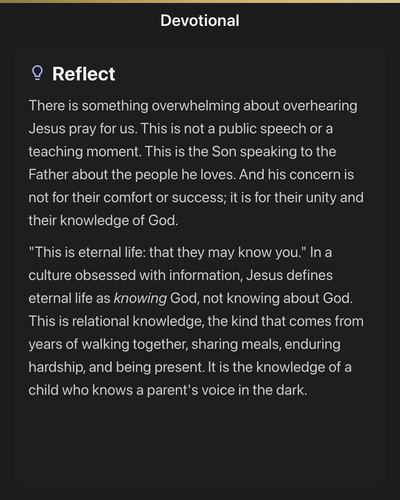This screenshot has width=400, height=500.
Task: Click the words Son speaking to the
Action: point(274,152)
